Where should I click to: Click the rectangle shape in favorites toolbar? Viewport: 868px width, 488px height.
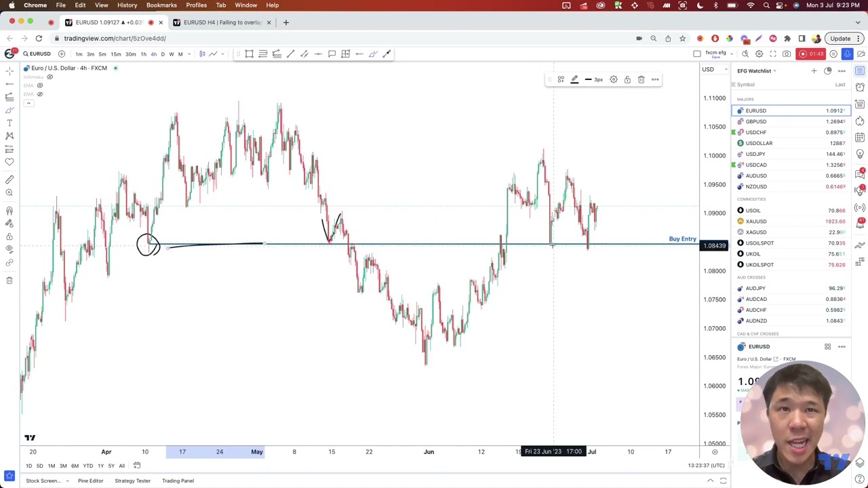click(249, 54)
